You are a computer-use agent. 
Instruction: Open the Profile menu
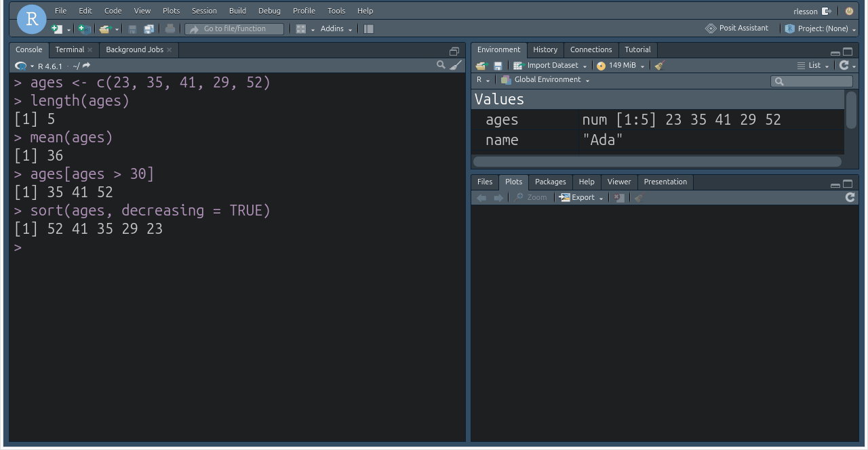point(304,11)
